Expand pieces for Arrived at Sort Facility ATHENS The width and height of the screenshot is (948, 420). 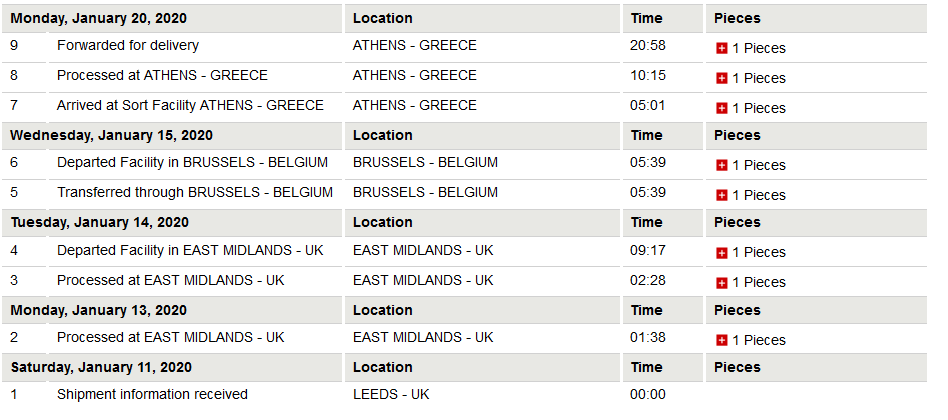tap(721, 108)
